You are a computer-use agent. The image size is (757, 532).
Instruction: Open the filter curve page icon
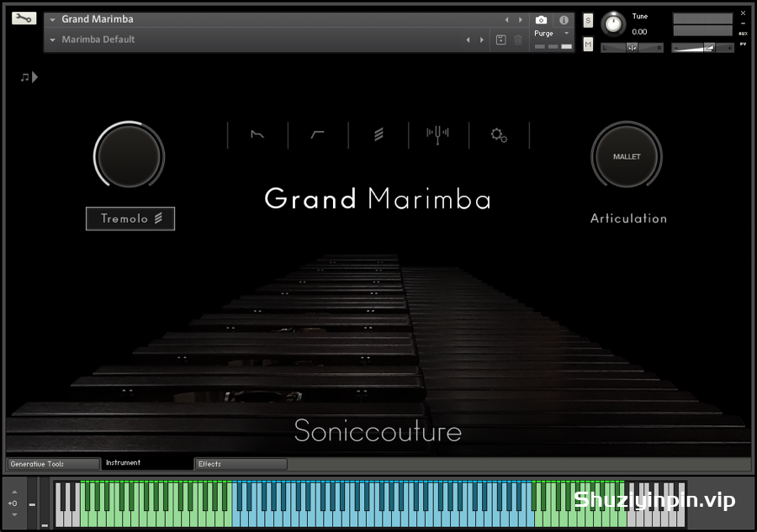pyautogui.click(x=317, y=134)
